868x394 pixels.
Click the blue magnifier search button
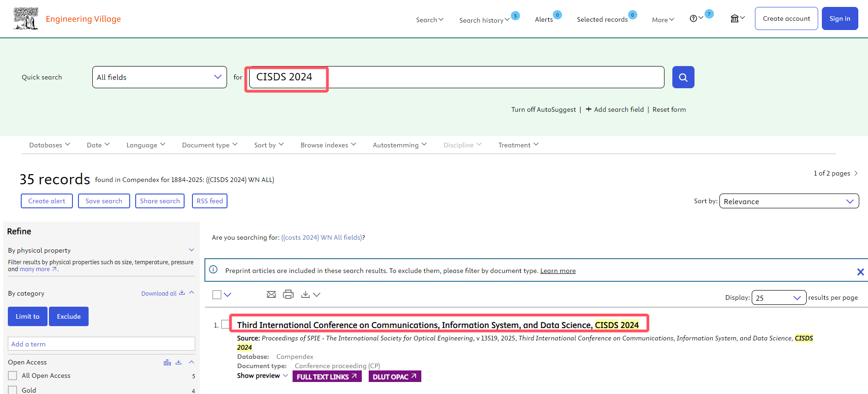[683, 77]
